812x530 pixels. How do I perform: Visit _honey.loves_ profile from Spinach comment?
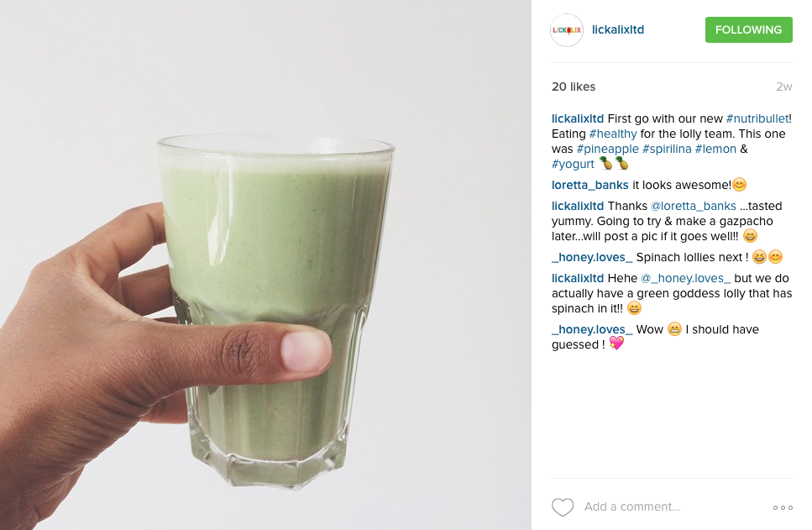(x=592, y=257)
